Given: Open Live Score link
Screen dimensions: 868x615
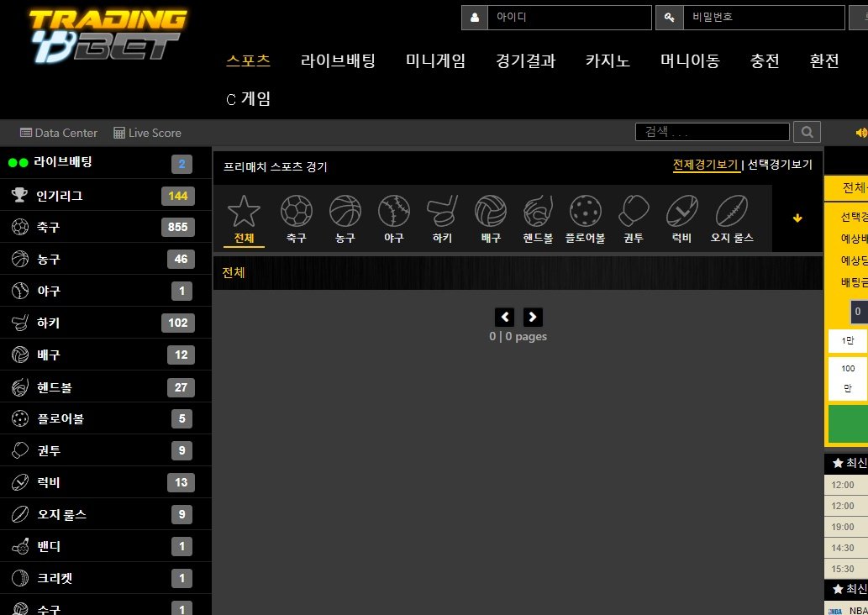Looking at the screenshot, I should pyautogui.click(x=147, y=133).
